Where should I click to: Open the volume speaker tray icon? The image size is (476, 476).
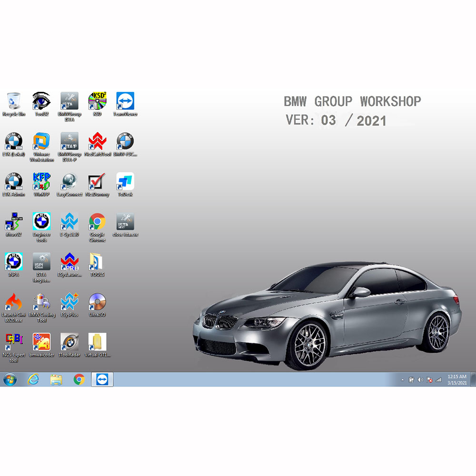tap(420, 380)
